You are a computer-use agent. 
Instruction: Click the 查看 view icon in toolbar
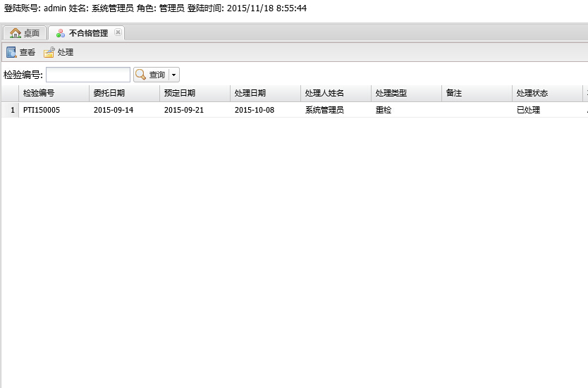tap(11, 52)
